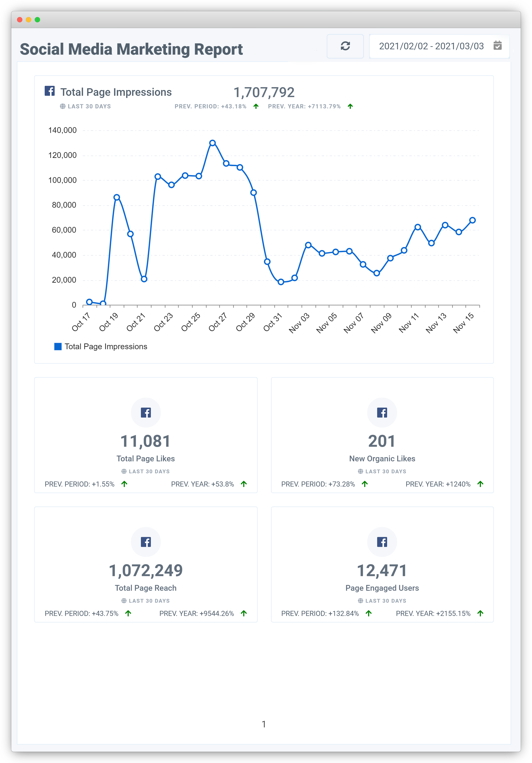Click the globe icon under Total Page Impressions title
532x763 pixels.
(62, 106)
